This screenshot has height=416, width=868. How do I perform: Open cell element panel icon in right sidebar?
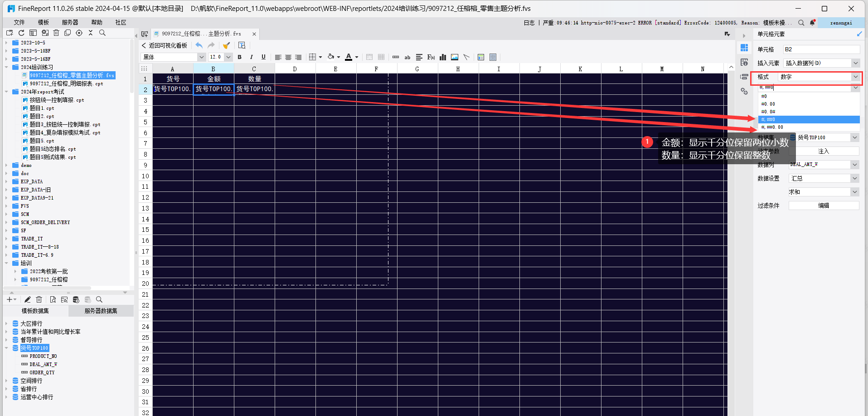pyautogui.click(x=744, y=48)
